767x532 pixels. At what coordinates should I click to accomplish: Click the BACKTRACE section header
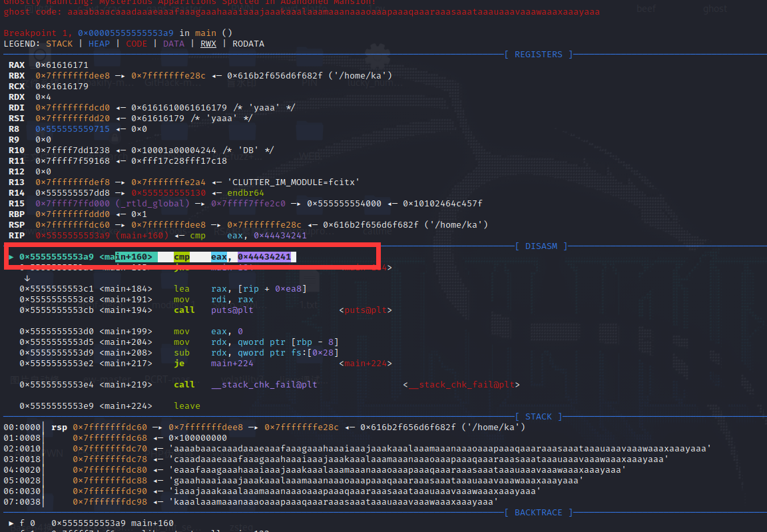[539, 513]
